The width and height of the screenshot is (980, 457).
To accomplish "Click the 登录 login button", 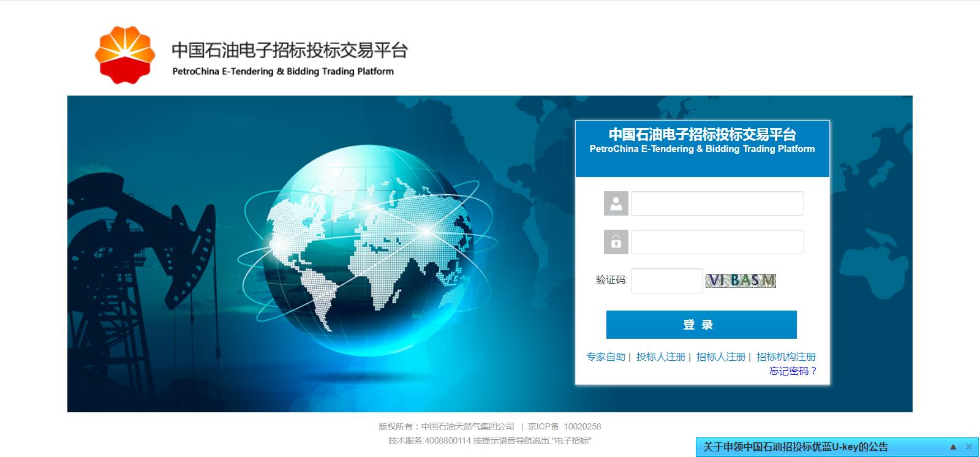I will 701,325.
